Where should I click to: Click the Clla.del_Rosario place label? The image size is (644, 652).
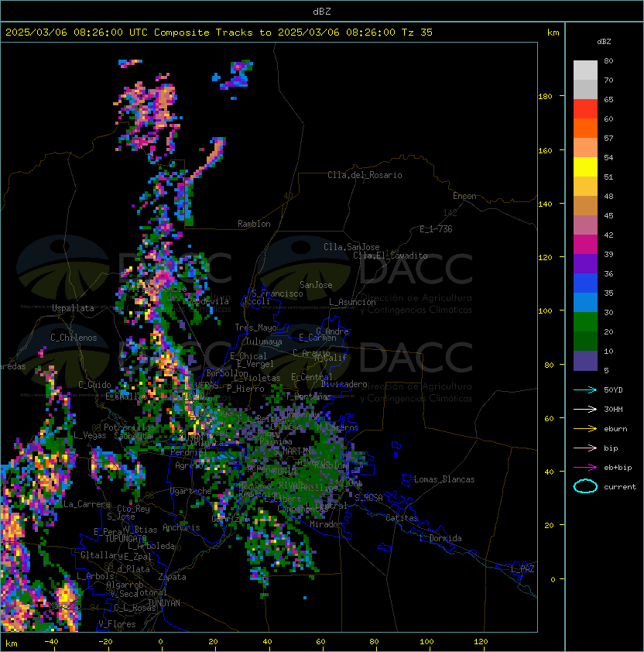coord(365,175)
